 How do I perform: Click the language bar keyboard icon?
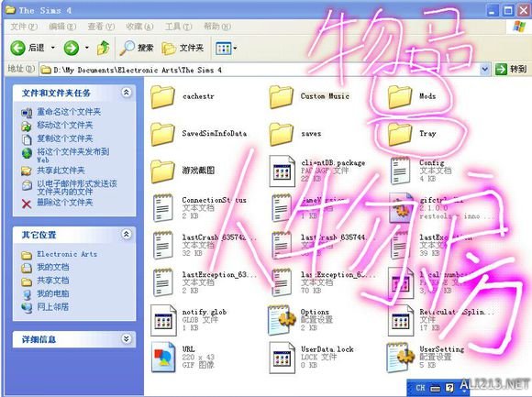pos(436,388)
